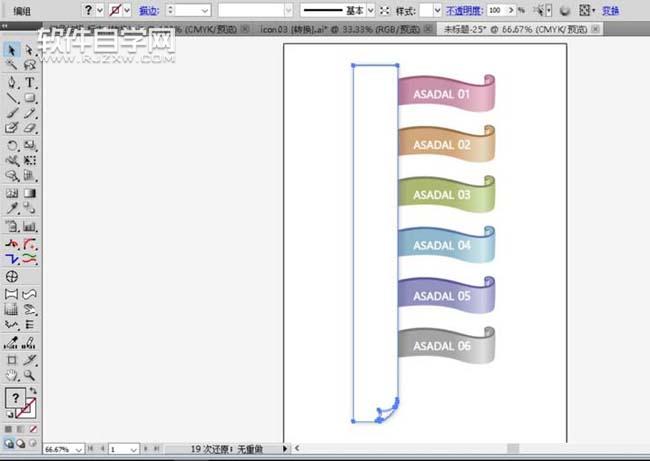Image resolution: width=650 pixels, height=461 pixels.
Task: Select the Eyedropper tool
Action: point(12,209)
